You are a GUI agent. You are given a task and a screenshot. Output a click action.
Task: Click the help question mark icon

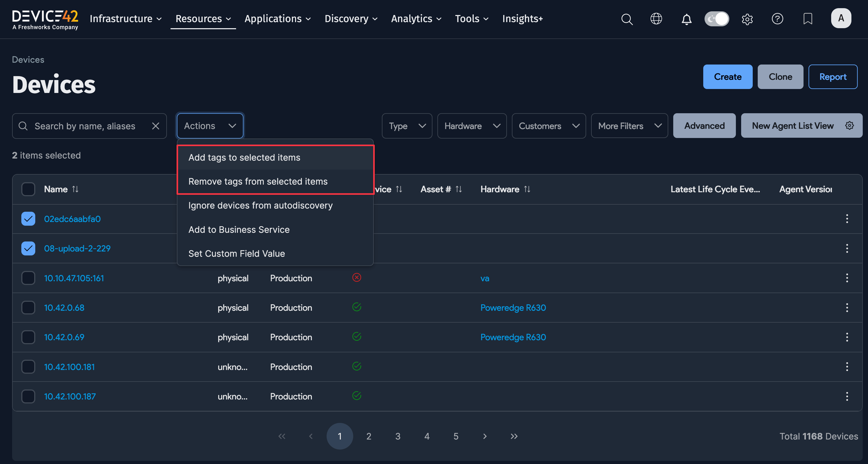point(777,19)
